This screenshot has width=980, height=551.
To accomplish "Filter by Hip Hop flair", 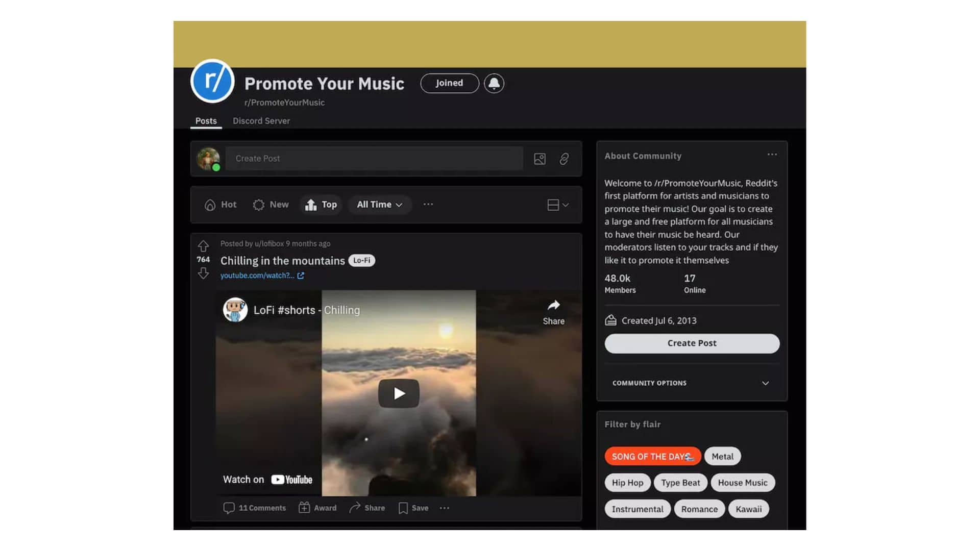I will 627,483.
